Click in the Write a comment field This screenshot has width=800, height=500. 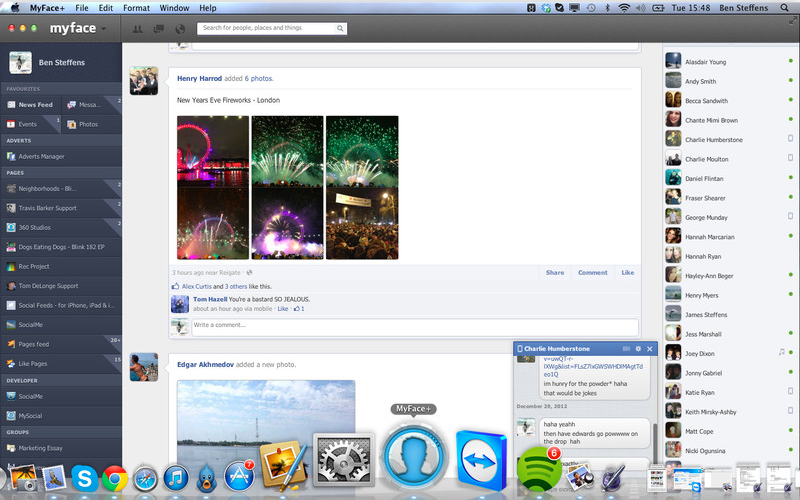tap(410, 325)
